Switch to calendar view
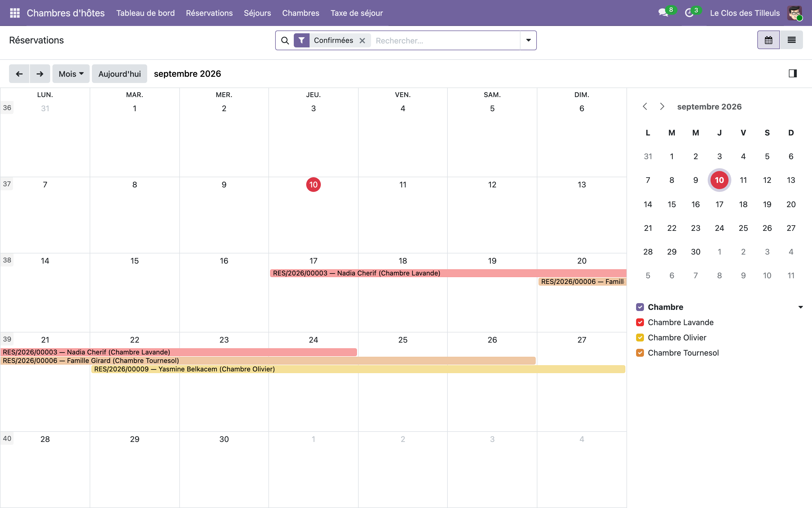This screenshot has height=508, width=812. point(768,40)
